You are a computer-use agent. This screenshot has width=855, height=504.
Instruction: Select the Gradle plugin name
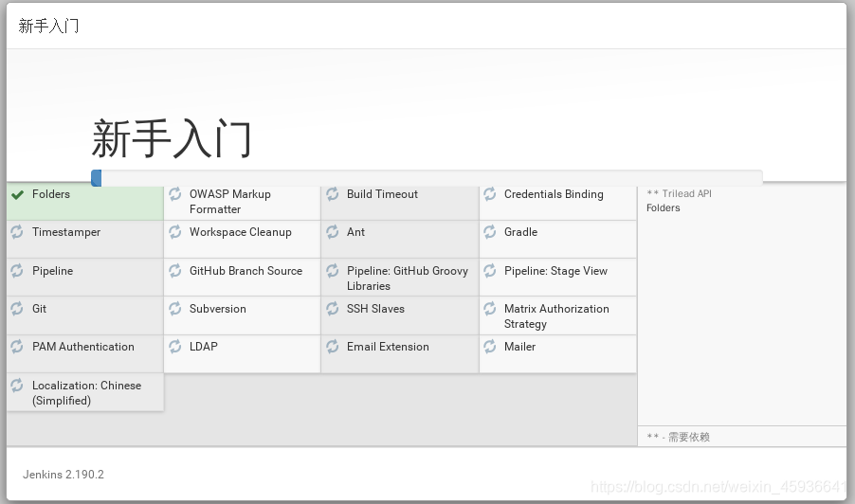tap(520, 232)
